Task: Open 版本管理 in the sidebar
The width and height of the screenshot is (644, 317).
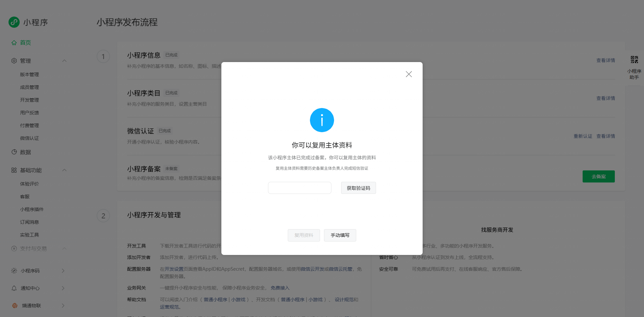Action: tap(30, 74)
